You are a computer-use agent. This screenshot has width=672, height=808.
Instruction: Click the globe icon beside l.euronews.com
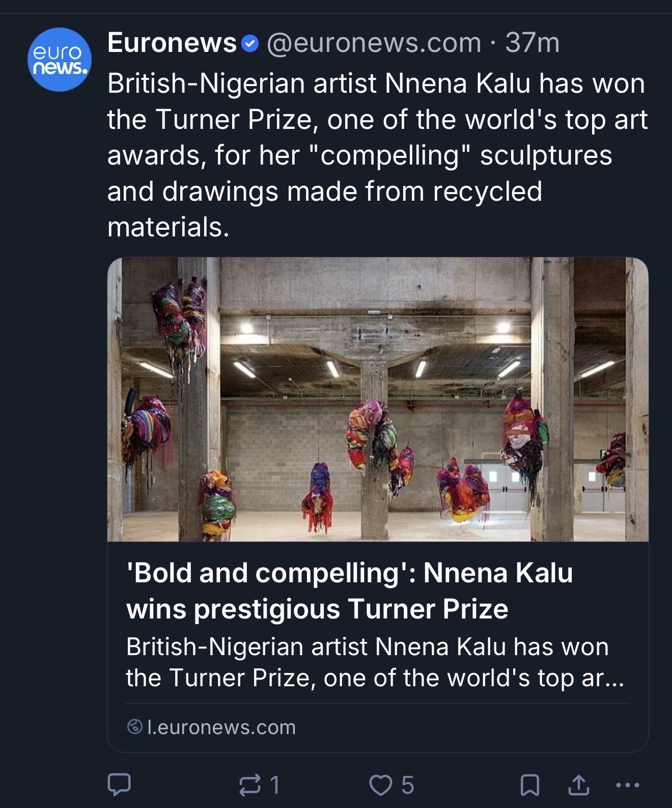click(134, 727)
